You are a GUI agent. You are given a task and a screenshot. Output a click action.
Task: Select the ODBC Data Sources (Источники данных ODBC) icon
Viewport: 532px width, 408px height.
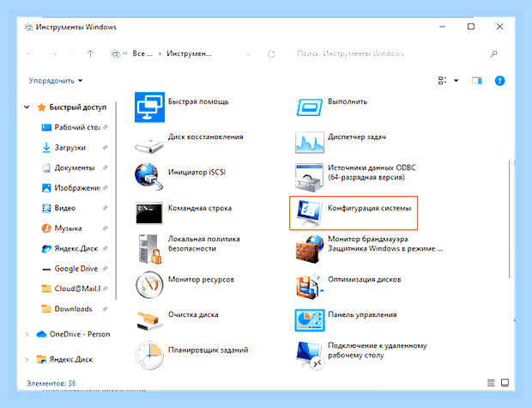(x=309, y=177)
